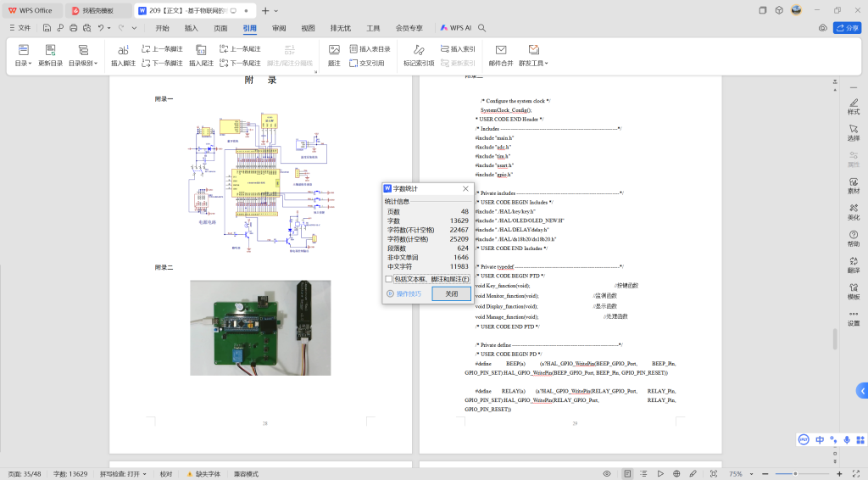Open the 群发工具 dropdown
Screen dimensions: 868x480
(x=534, y=63)
